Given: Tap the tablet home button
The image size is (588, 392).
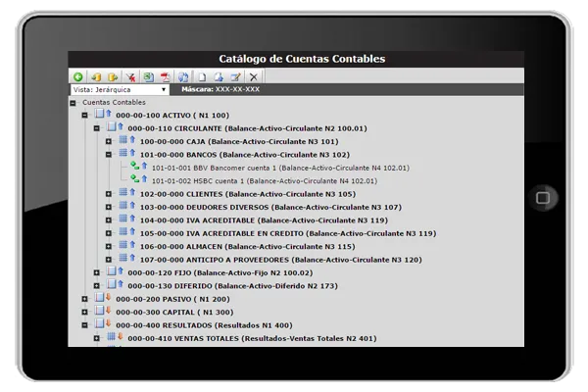Looking at the screenshot, I should point(543,198).
